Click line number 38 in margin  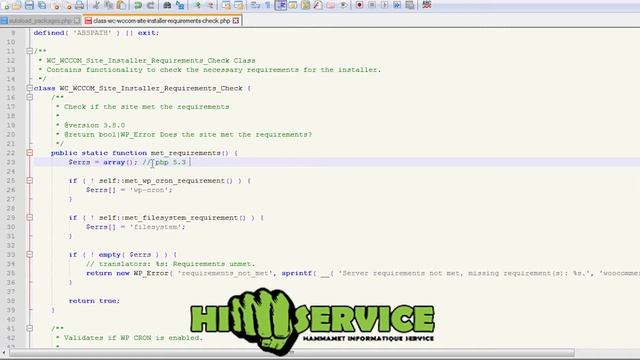pyautogui.click(x=11, y=301)
